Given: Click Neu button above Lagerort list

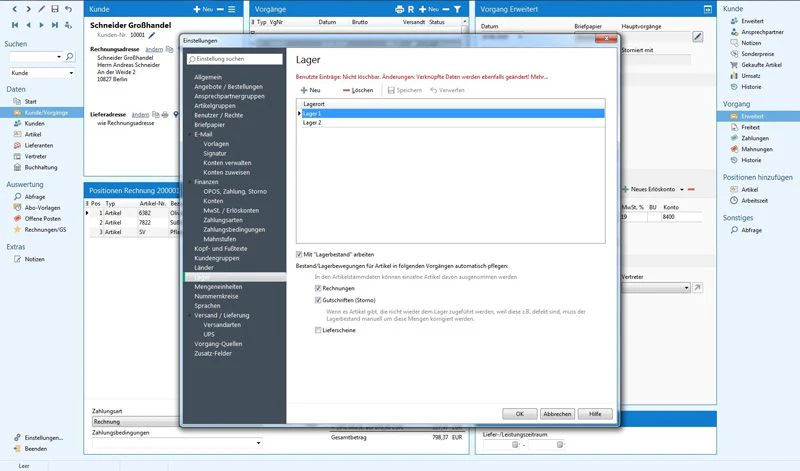Looking at the screenshot, I should tap(311, 90).
